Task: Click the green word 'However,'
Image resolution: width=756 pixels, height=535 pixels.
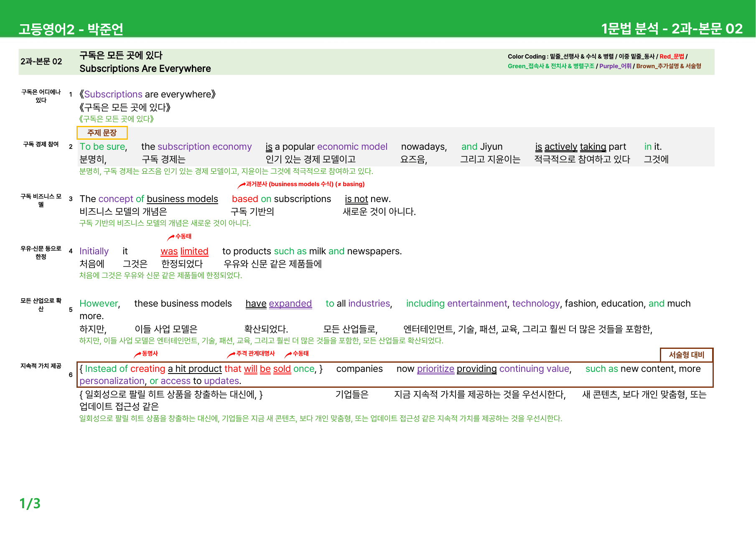Action: (x=100, y=304)
